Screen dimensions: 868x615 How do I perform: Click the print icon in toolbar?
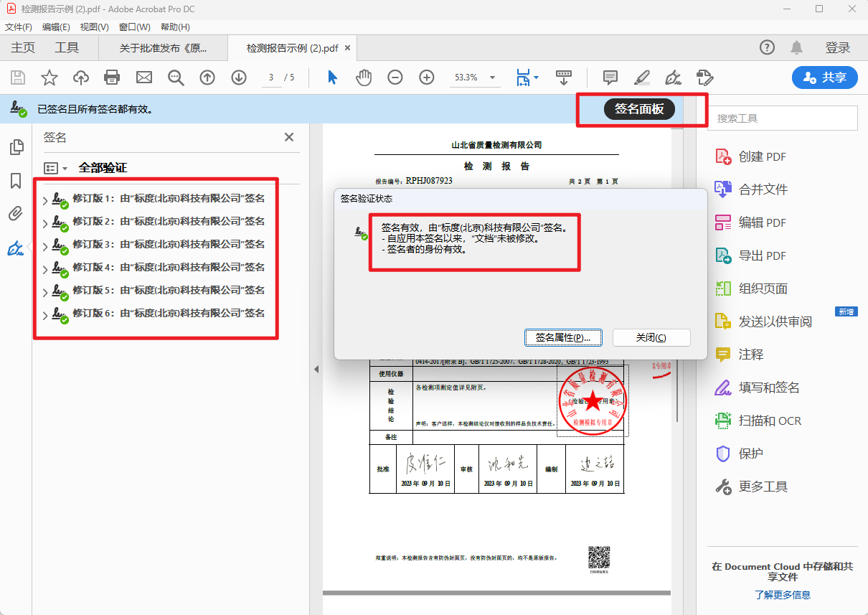pos(111,78)
